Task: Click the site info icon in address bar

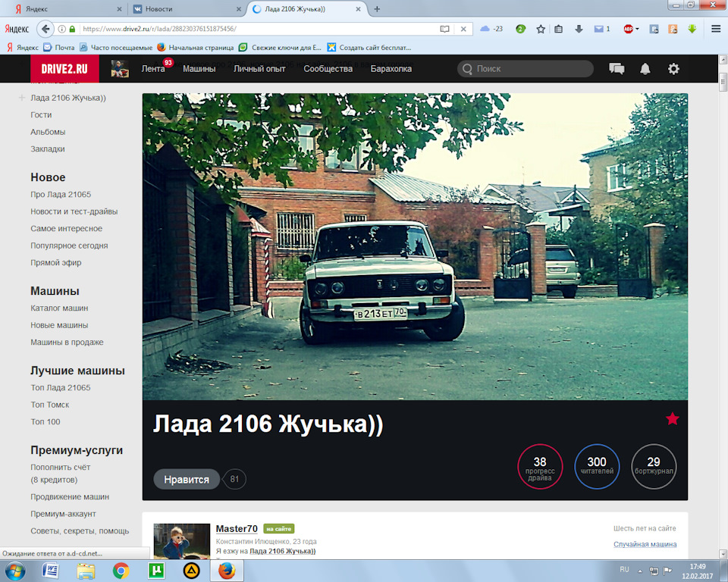Action: (61, 29)
